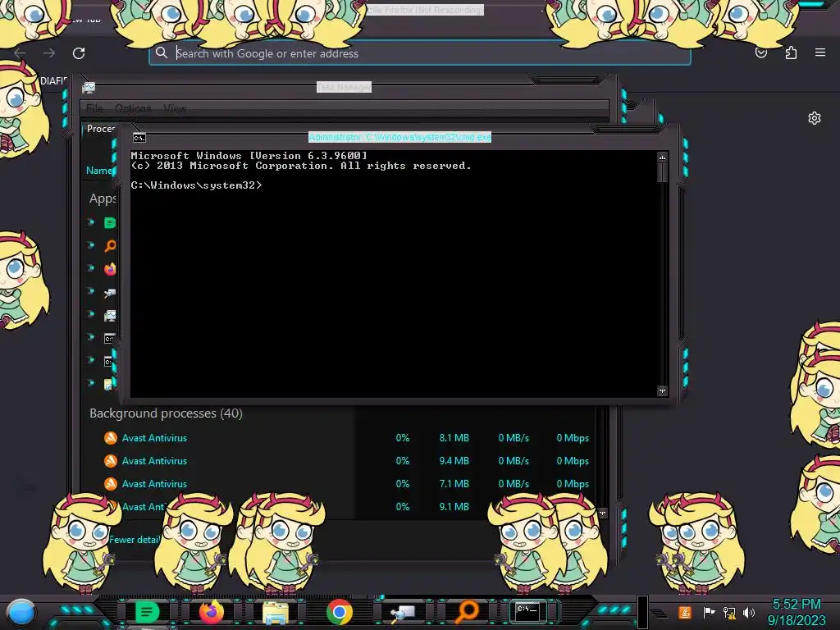The height and width of the screenshot is (630, 840).
Task: Select the Firefox icon in Apps list
Action: pos(110,269)
